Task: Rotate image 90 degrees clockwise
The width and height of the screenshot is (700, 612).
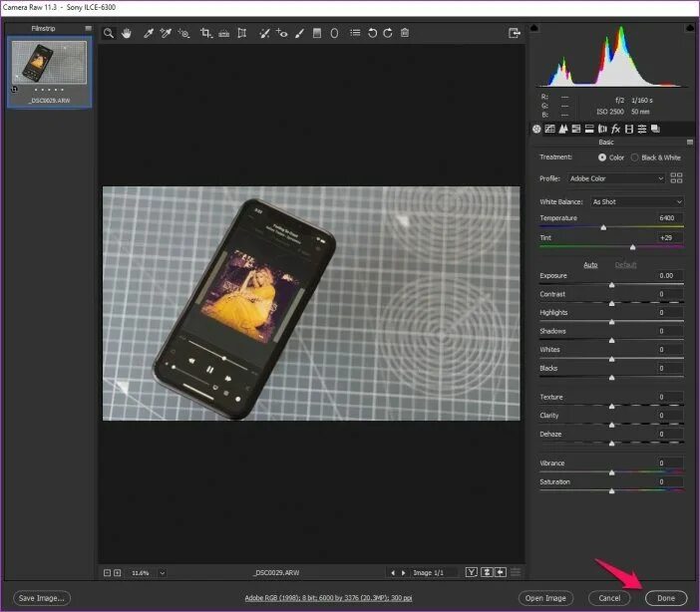Action: click(x=388, y=33)
